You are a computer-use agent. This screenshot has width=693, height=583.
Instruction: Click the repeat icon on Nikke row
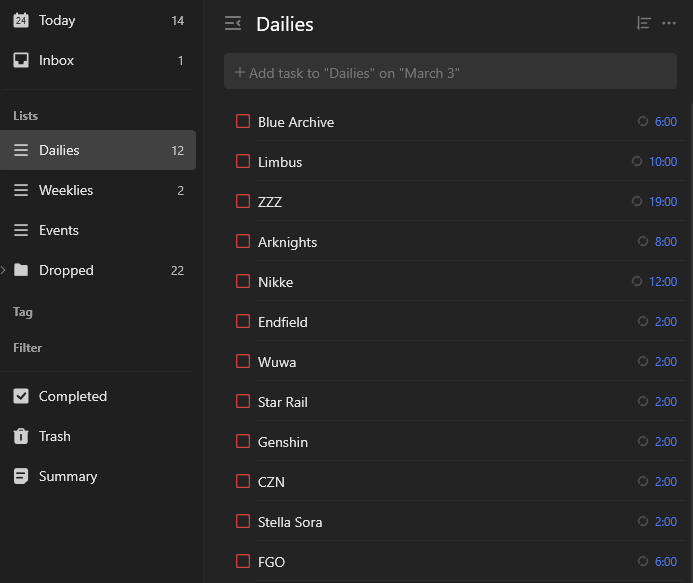[637, 281]
